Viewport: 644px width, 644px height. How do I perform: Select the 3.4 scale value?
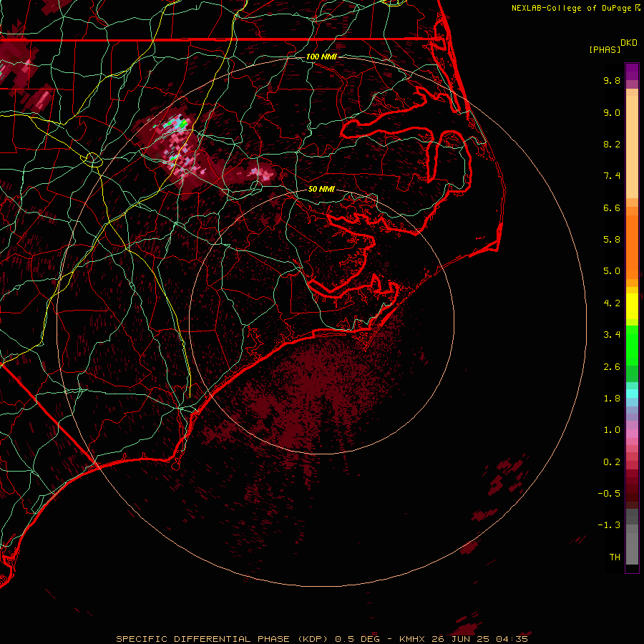tap(612, 335)
